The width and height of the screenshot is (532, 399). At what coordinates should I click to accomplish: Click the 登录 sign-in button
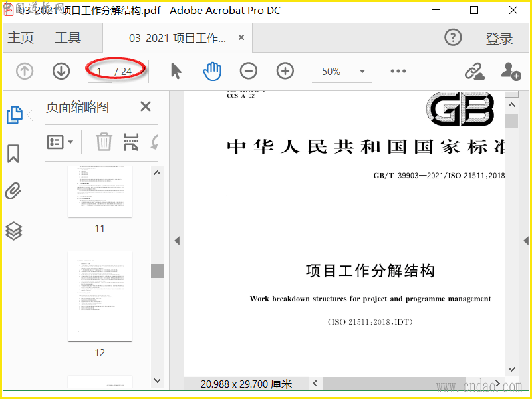point(499,39)
